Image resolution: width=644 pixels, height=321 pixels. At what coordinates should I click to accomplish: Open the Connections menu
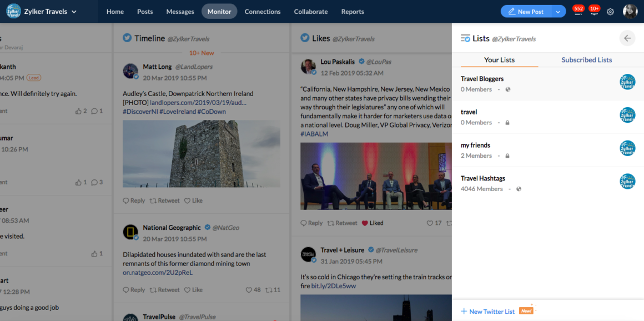pyautogui.click(x=262, y=12)
